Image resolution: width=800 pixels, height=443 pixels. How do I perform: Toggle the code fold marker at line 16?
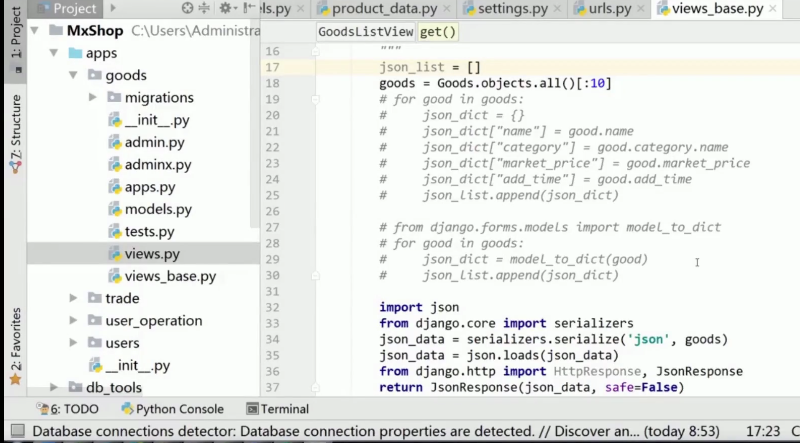coord(315,51)
